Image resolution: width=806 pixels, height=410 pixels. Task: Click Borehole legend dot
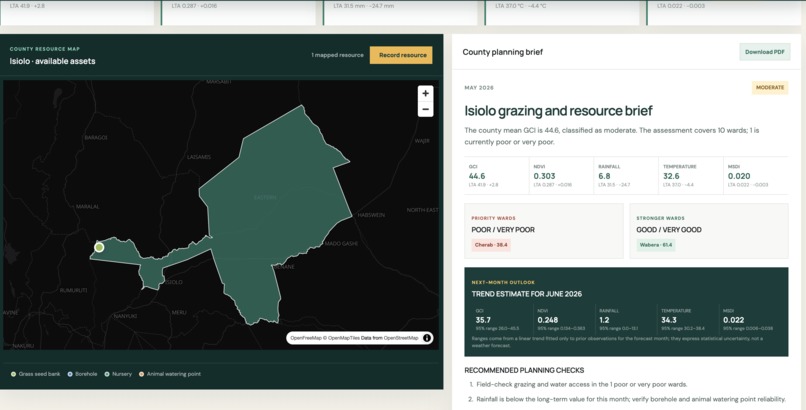pos(70,374)
